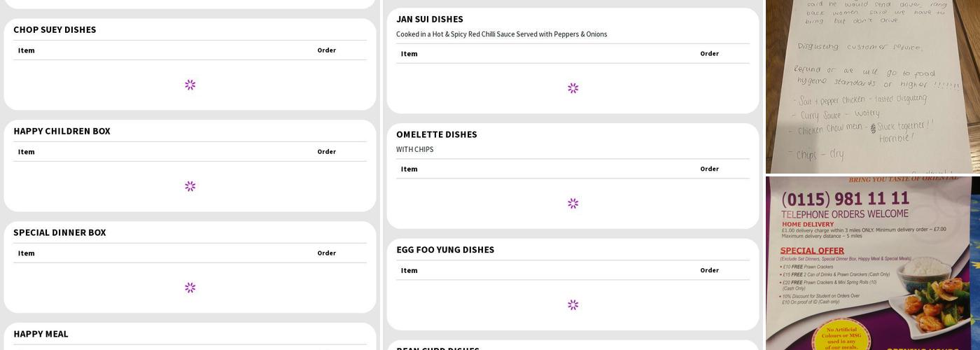
Task: Click the Order column header under Omelette Dishes
Action: tap(709, 169)
